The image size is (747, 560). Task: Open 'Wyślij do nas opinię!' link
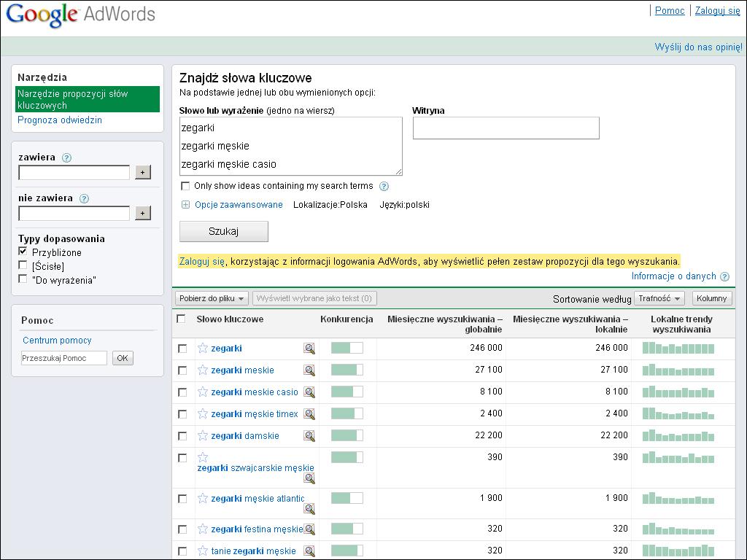pyautogui.click(x=698, y=47)
